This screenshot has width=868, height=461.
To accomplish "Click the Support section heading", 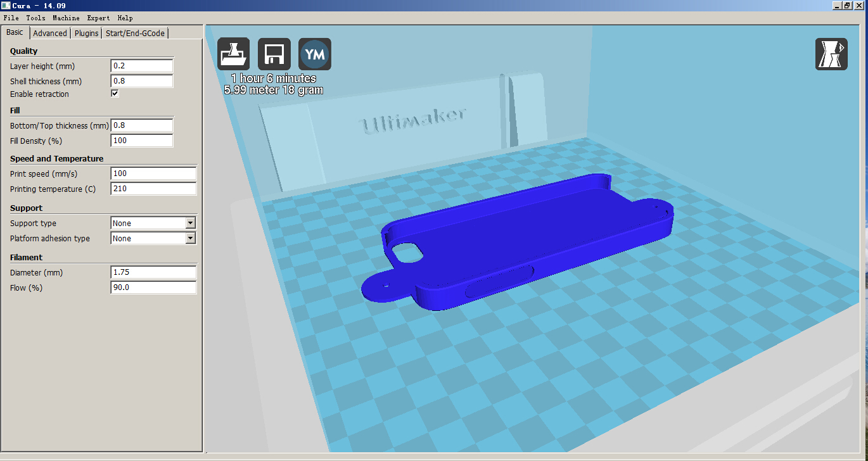I will (26, 208).
